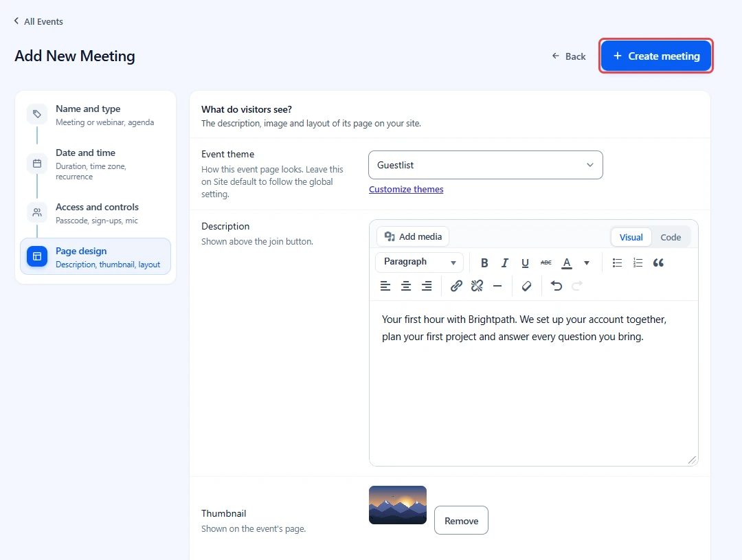Click the Add New Meeting heading
The width and height of the screenshot is (742, 560).
(x=75, y=56)
